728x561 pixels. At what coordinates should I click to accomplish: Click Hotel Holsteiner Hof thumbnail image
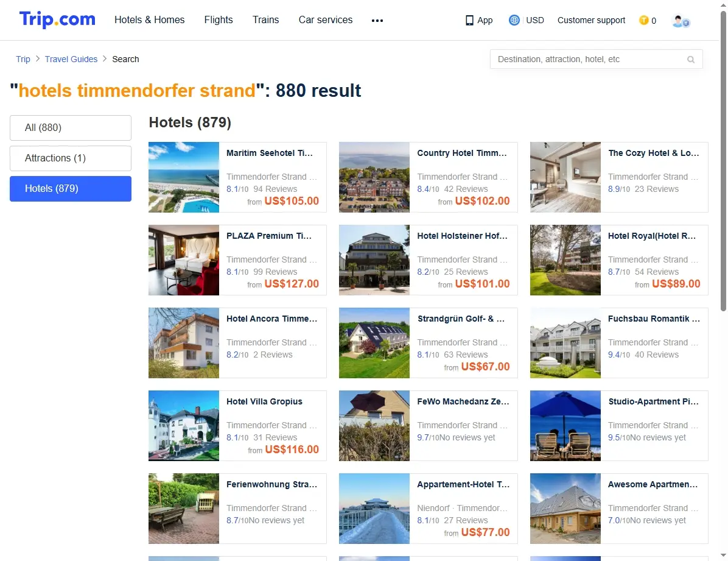374,260
